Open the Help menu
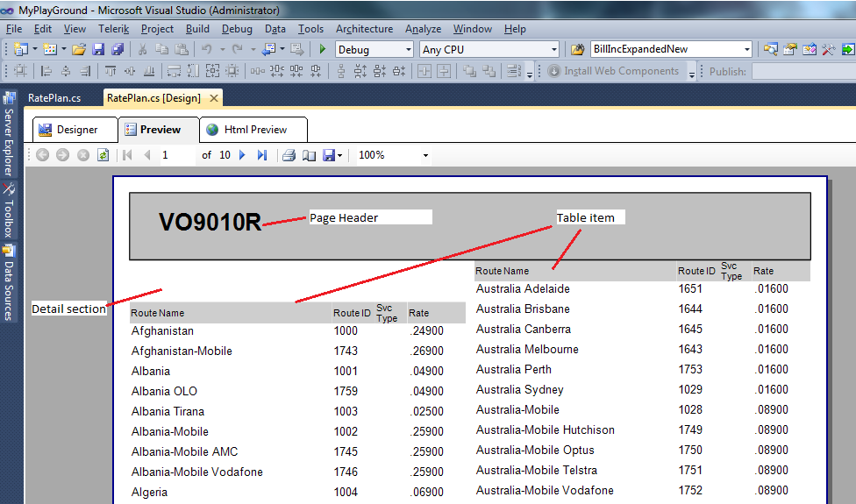 tap(515, 29)
